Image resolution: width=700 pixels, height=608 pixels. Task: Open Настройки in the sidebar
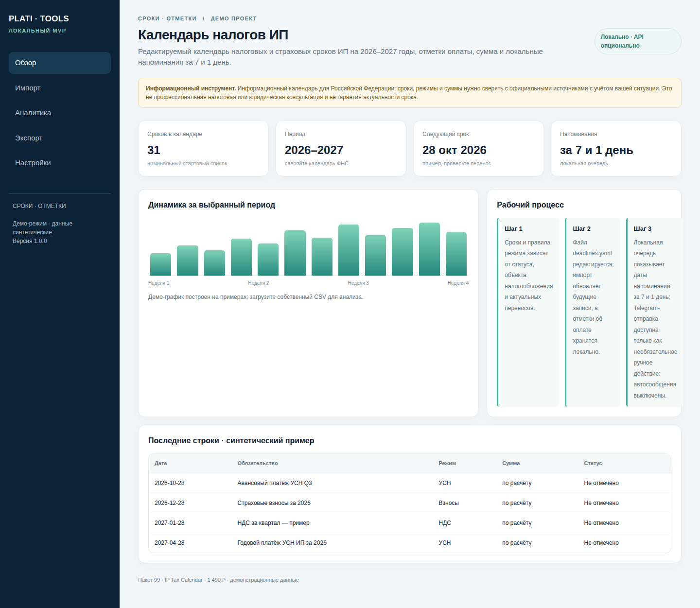pyautogui.click(x=60, y=163)
